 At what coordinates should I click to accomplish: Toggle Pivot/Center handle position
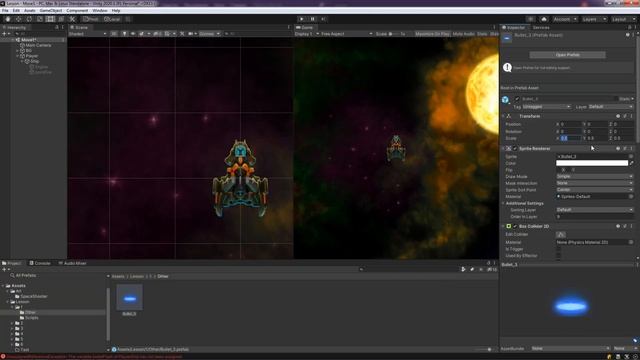tap(91, 19)
